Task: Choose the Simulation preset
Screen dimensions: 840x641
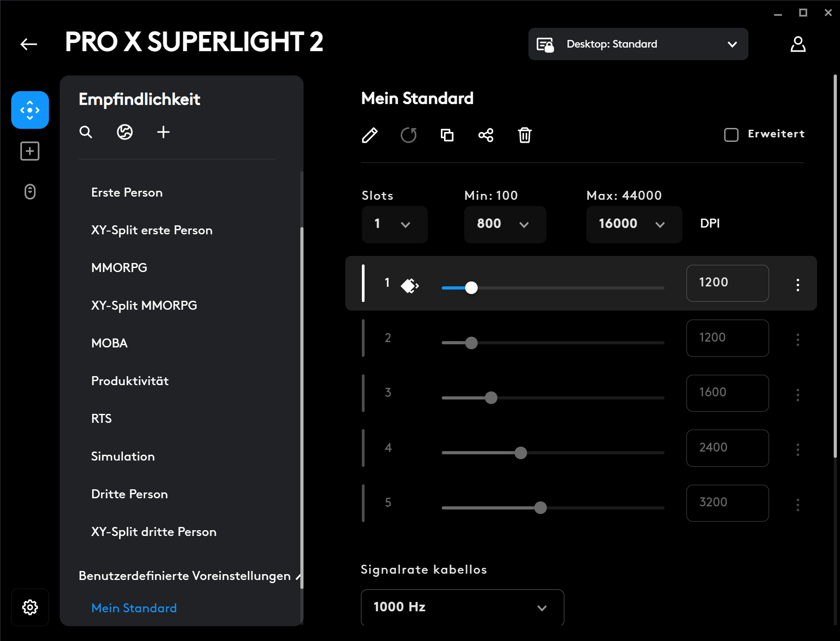Action: pyautogui.click(x=123, y=457)
